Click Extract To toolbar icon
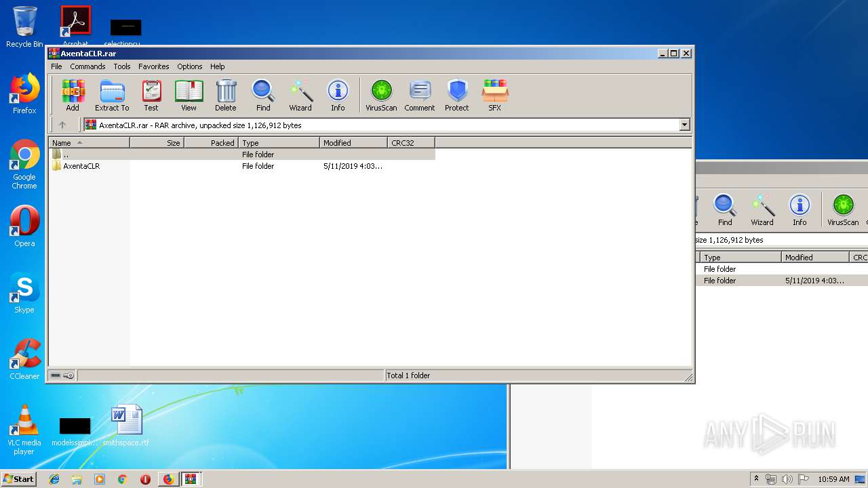This screenshot has width=868, height=488. click(112, 96)
